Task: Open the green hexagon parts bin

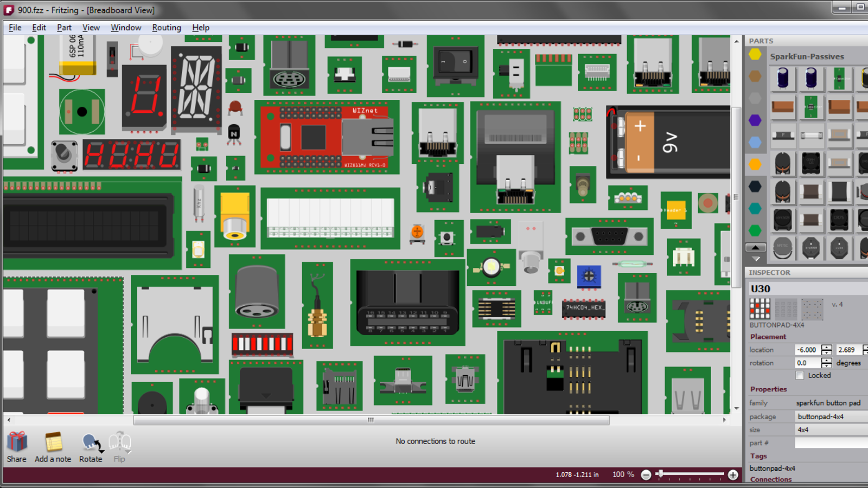Action: pos(755,230)
